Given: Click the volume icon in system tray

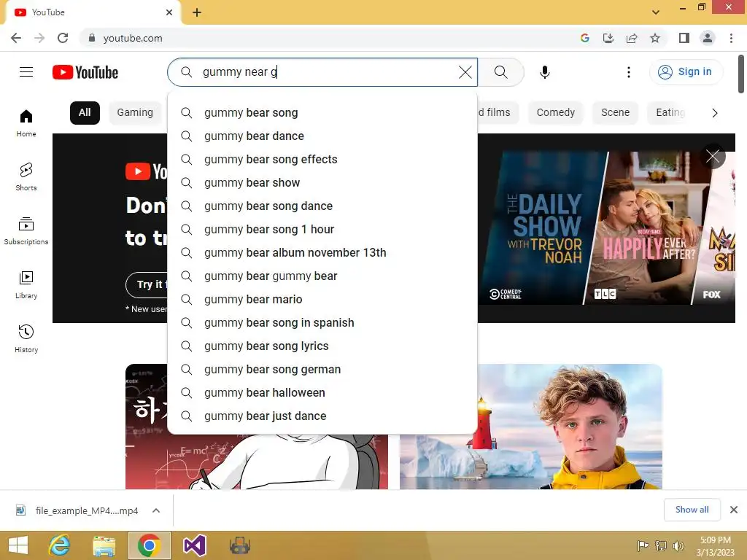Looking at the screenshot, I should (678, 545).
